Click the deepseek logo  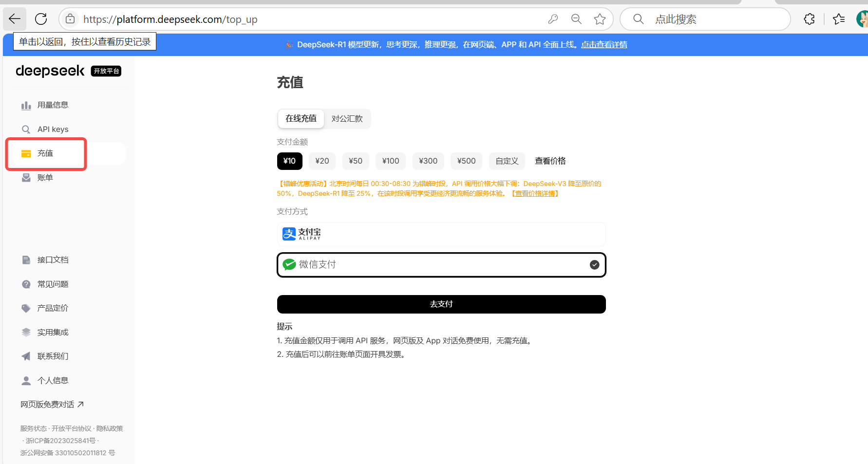point(50,71)
